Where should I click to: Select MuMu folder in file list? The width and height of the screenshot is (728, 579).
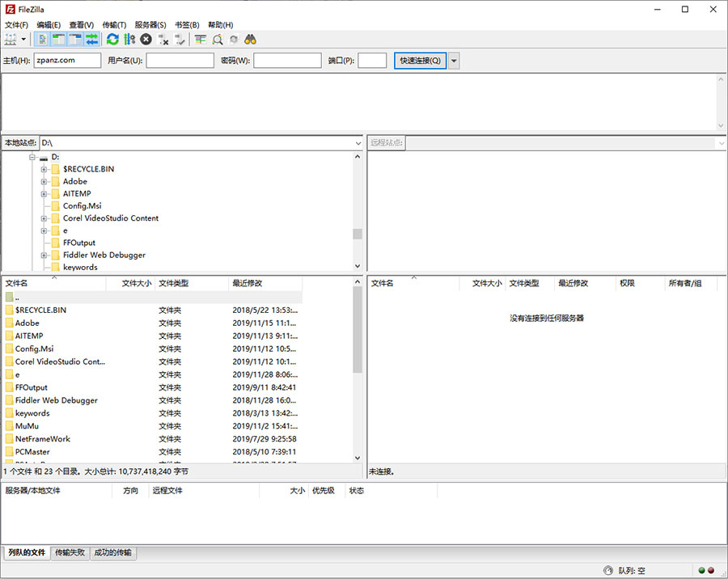pos(153,426)
